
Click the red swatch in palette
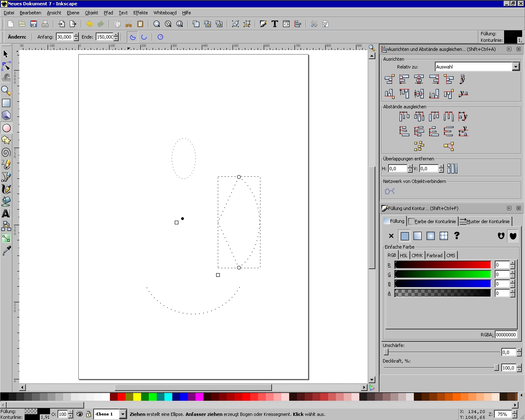click(x=121, y=397)
